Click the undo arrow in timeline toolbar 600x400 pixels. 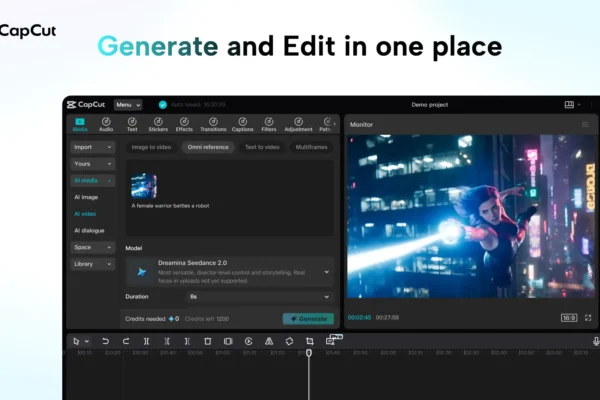click(x=105, y=341)
